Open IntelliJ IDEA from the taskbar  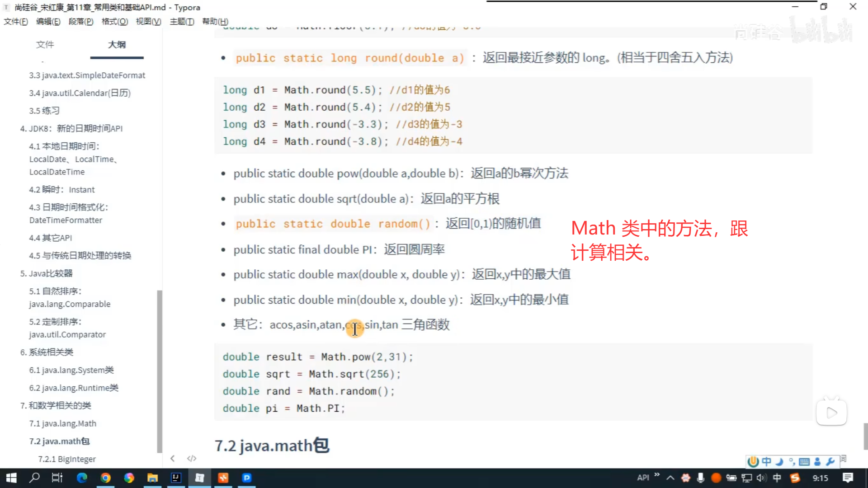[176, 478]
